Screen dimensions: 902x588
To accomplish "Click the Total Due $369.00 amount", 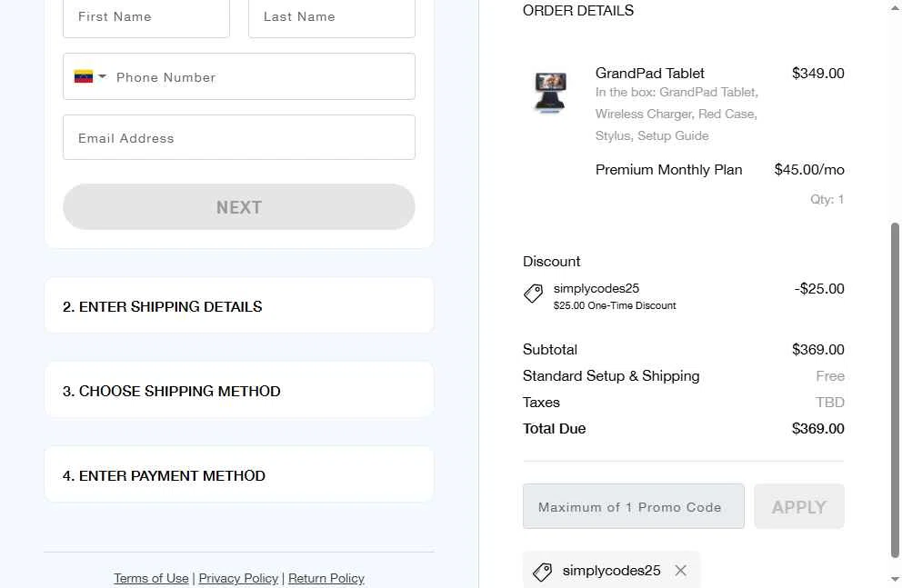I will (x=817, y=429).
